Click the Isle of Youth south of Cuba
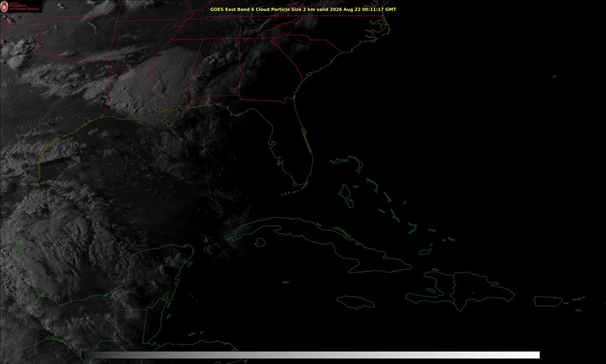This screenshot has height=364, width=606. tap(260, 242)
